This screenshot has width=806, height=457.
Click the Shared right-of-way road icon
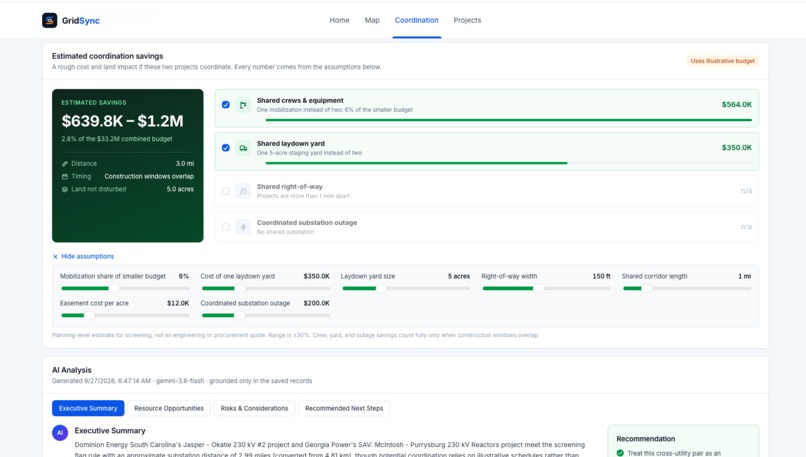coord(243,191)
